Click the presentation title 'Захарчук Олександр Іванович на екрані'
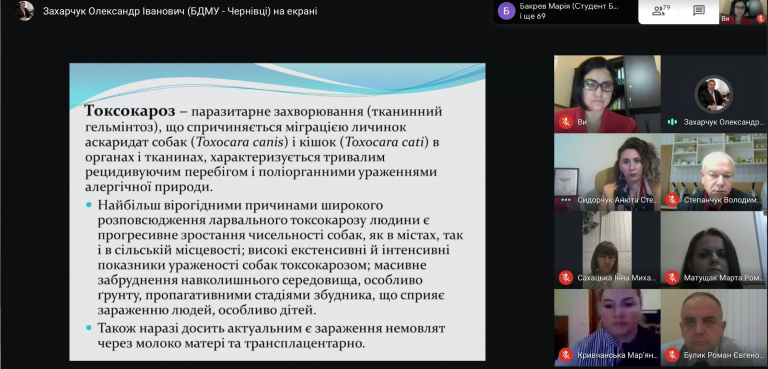Screen dimensions: 768x369 (180, 11)
